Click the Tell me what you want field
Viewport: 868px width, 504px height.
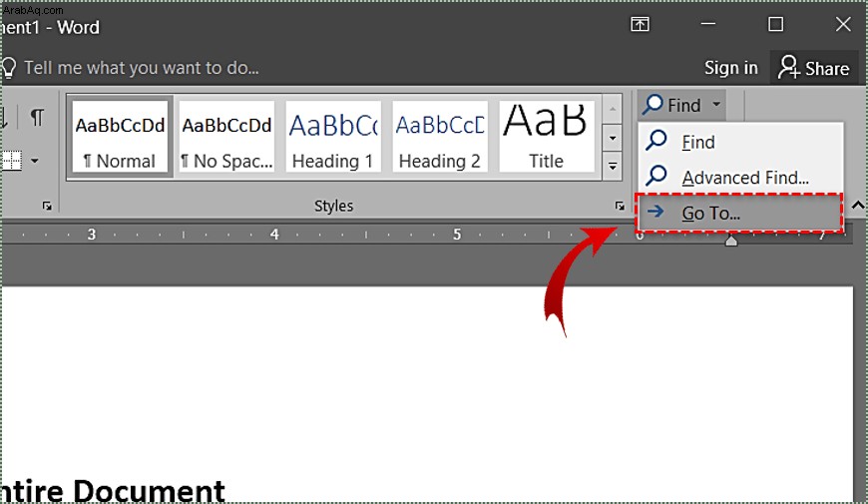[x=142, y=68]
